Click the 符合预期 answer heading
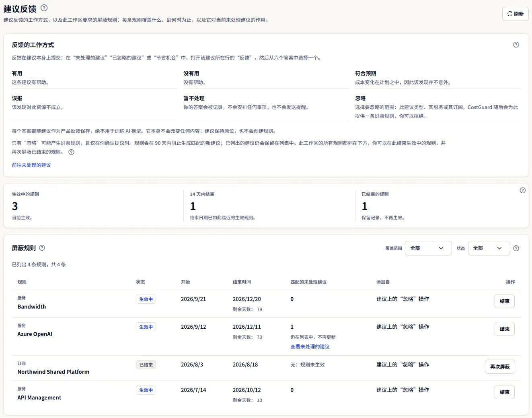This screenshot has height=418, width=532. pos(366,74)
